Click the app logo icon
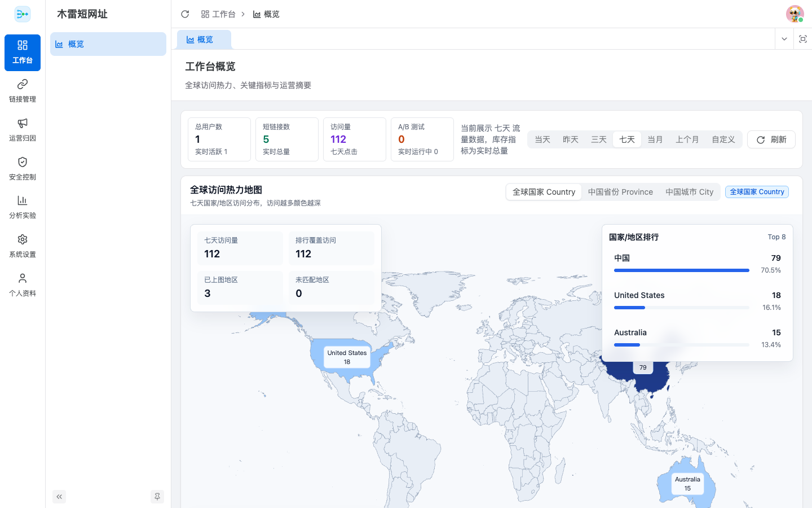 coord(23,14)
